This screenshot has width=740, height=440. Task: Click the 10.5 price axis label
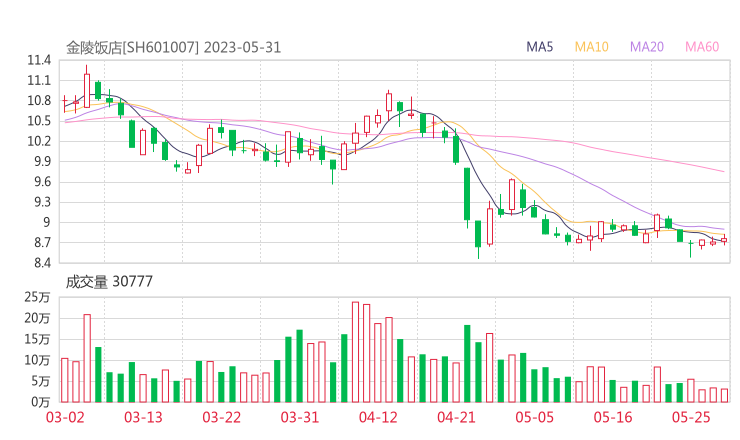[x=39, y=121]
